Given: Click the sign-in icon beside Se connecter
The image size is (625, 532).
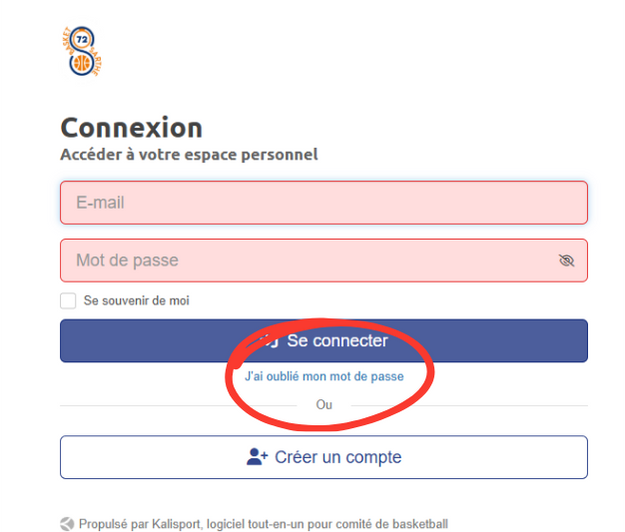Looking at the screenshot, I should tap(268, 341).
